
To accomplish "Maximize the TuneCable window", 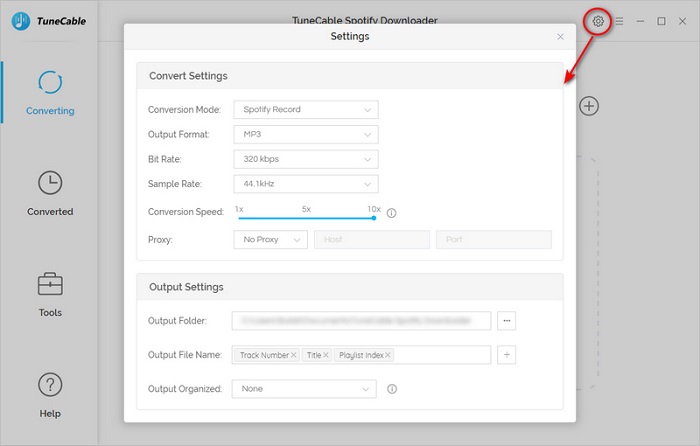I will pyautogui.click(x=661, y=21).
